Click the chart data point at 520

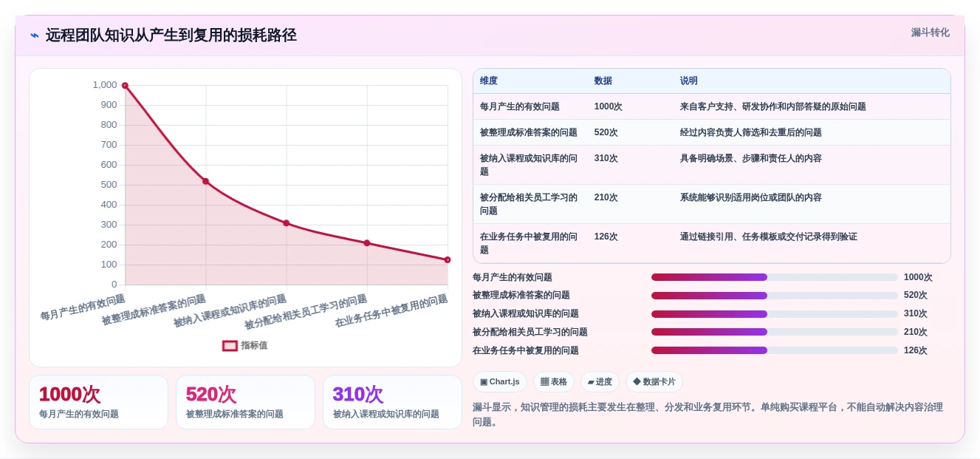pos(206,181)
